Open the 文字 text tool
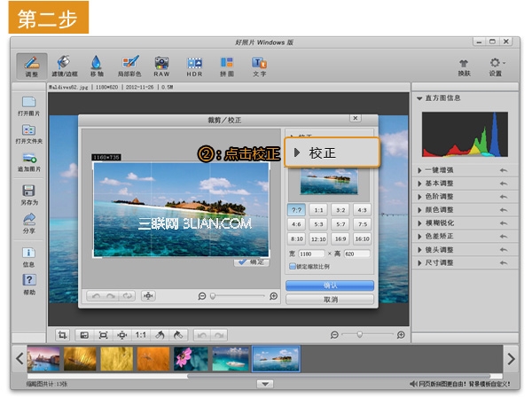This screenshot has width=532, height=406. 260,66
